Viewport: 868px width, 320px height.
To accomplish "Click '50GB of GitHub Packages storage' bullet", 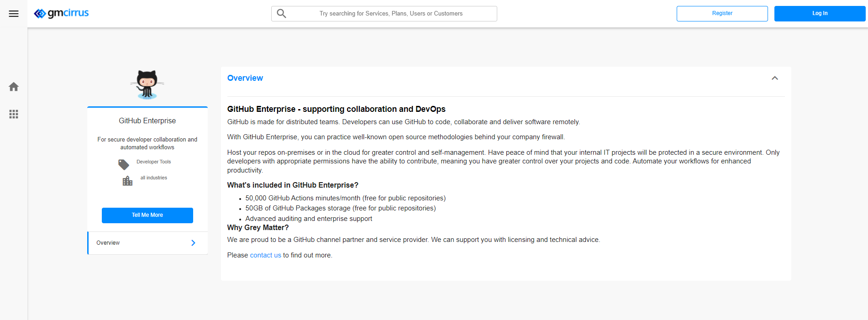I will click(x=341, y=208).
